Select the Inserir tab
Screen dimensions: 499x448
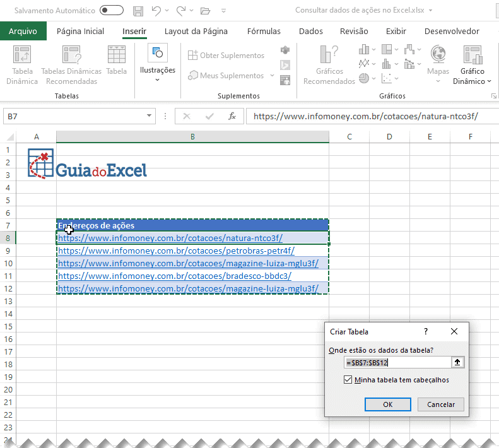pos(134,31)
